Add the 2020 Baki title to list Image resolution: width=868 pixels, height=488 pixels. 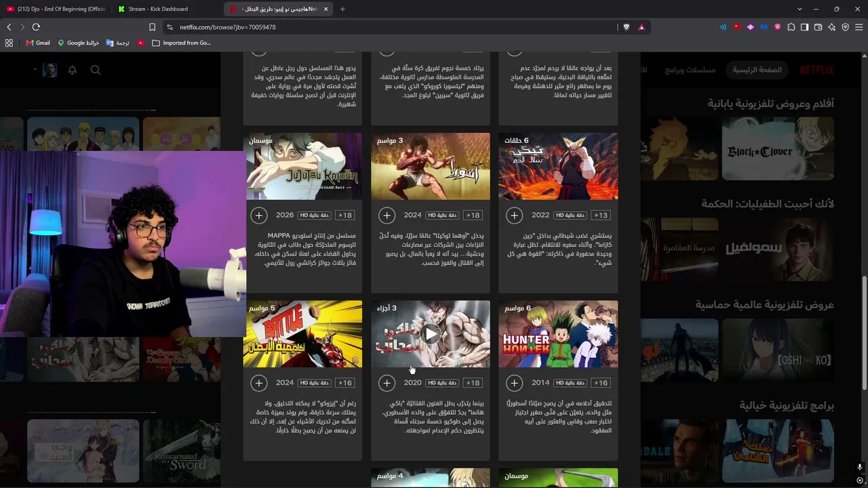(387, 383)
